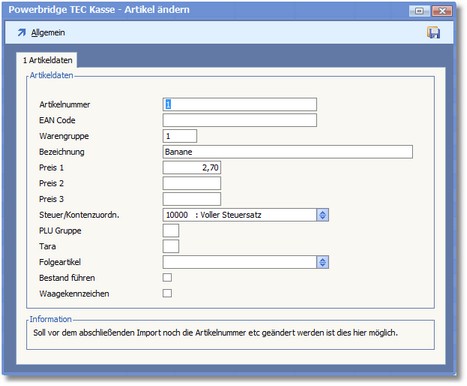Focus the empty Preis 2 field
The height and width of the screenshot is (386, 467).
pyautogui.click(x=192, y=183)
